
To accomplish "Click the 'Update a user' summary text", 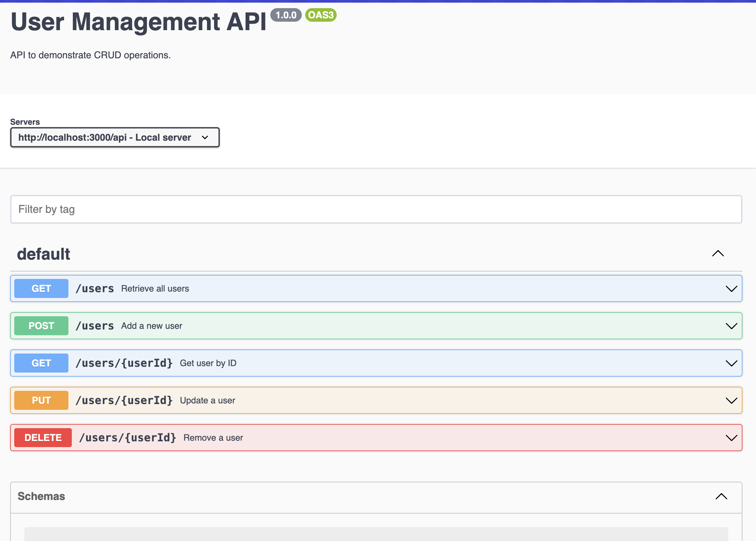I will click(x=207, y=400).
